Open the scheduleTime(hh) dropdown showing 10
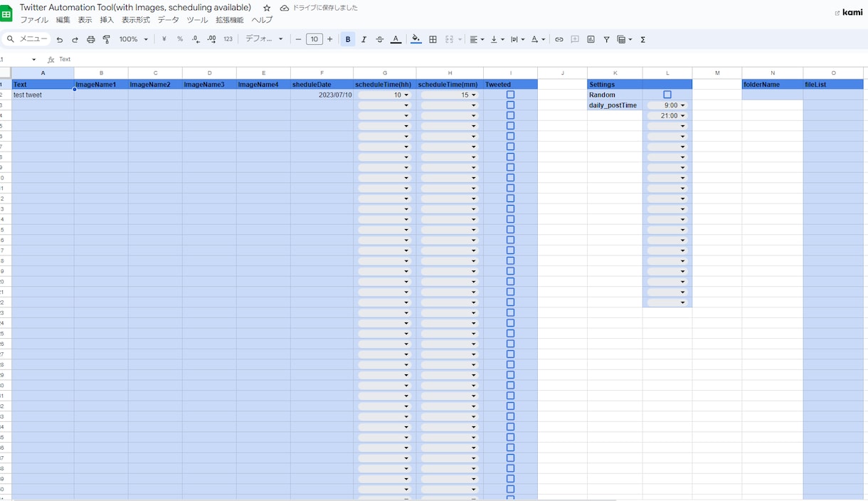Image resolution: width=868 pixels, height=501 pixels. pyautogui.click(x=384, y=95)
